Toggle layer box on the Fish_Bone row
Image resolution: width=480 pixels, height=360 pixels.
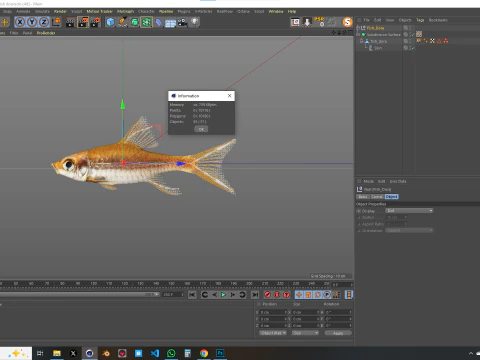tap(406, 28)
